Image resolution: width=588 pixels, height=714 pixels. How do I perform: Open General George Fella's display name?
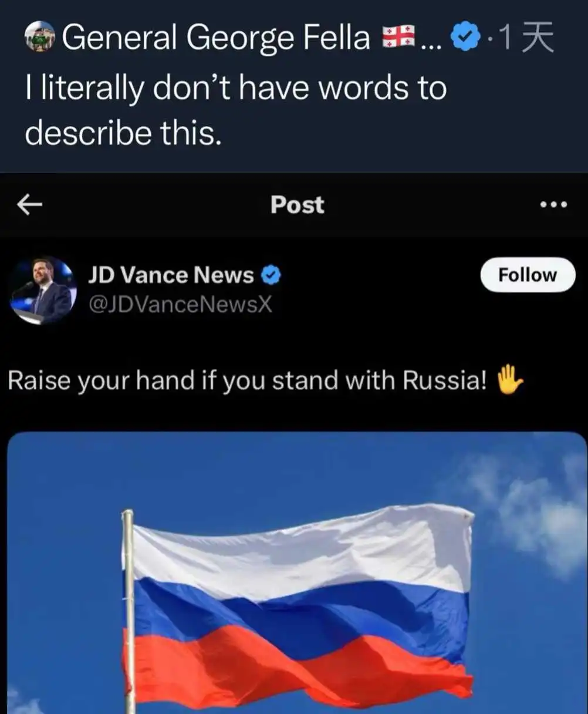tap(216, 39)
